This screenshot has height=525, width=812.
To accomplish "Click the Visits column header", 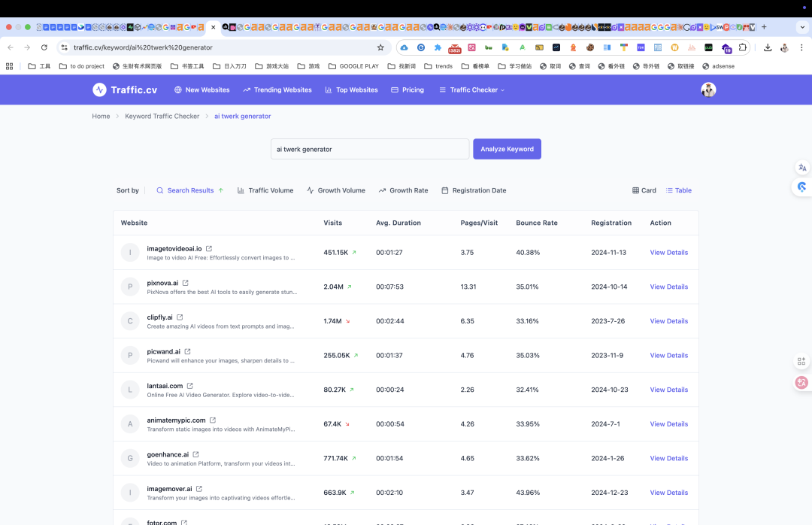I will tap(332, 223).
